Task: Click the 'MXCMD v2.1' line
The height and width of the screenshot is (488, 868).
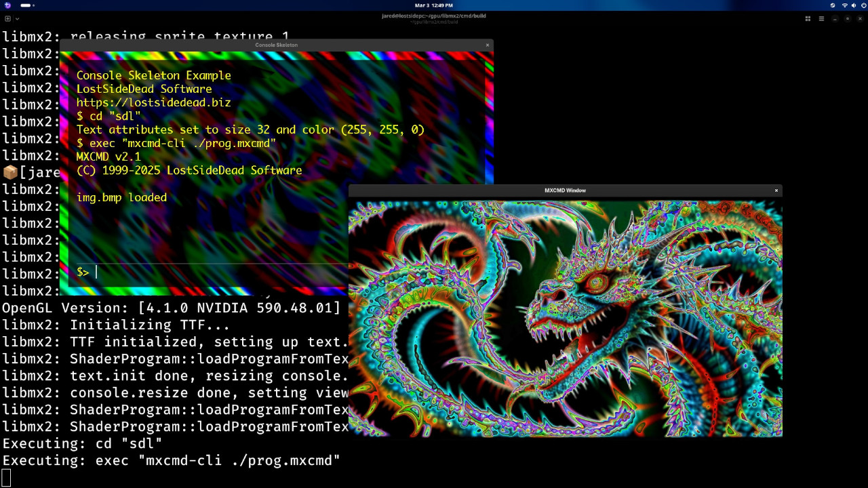Action: [x=108, y=157]
